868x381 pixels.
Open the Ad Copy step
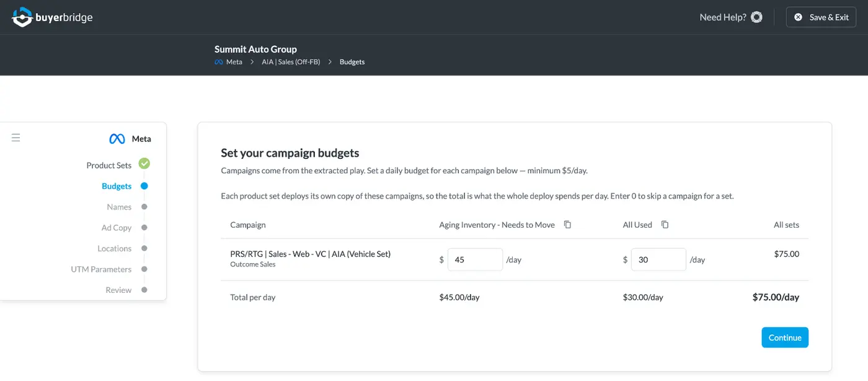(x=117, y=228)
